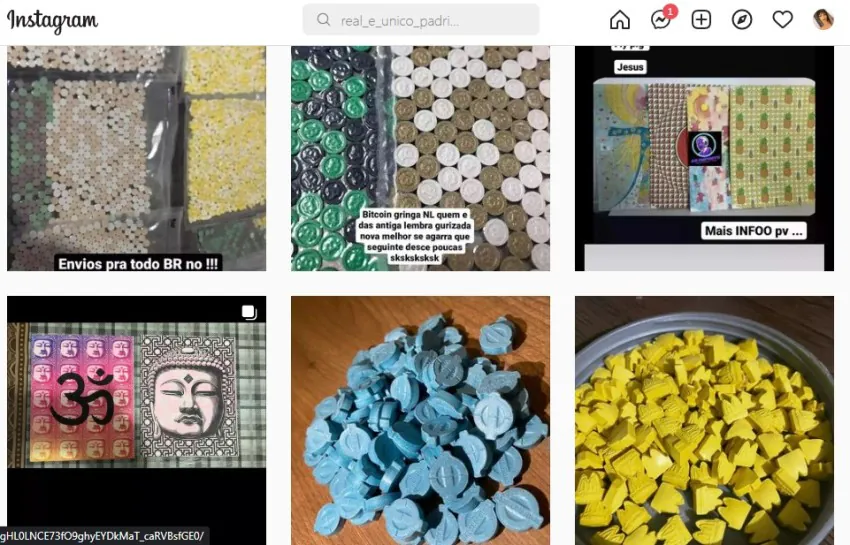Image resolution: width=850 pixels, height=545 pixels.
Task: Click the 'Jesus' text sticker
Action: 630,67
